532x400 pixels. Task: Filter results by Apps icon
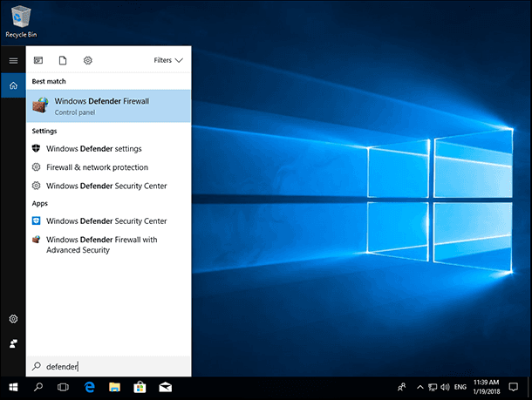[38, 60]
